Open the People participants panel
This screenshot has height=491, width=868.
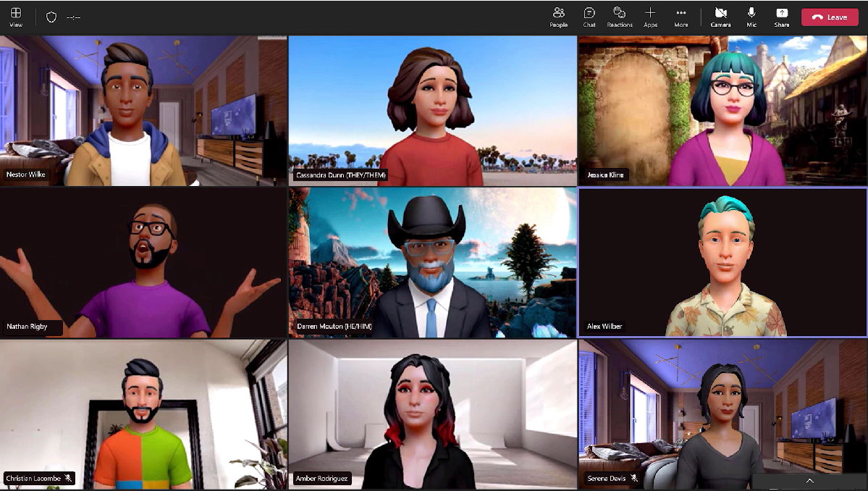(x=558, y=17)
